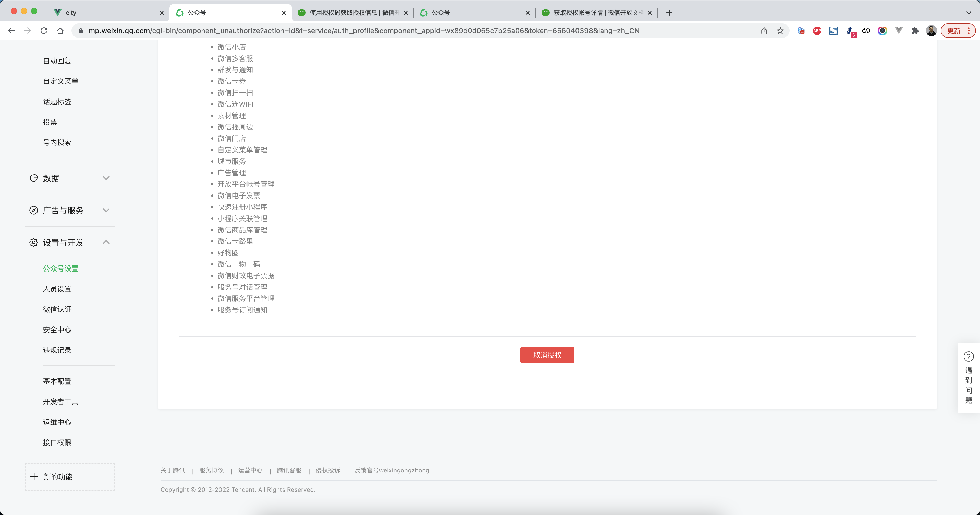Go back using the back arrow icon
980x515 pixels.
(11, 31)
